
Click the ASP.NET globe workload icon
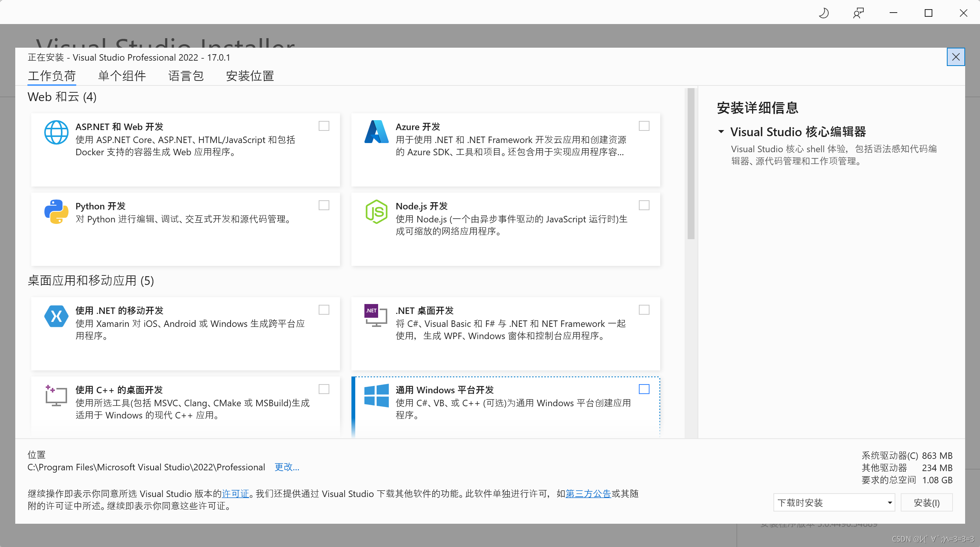click(x=56, y=132)
